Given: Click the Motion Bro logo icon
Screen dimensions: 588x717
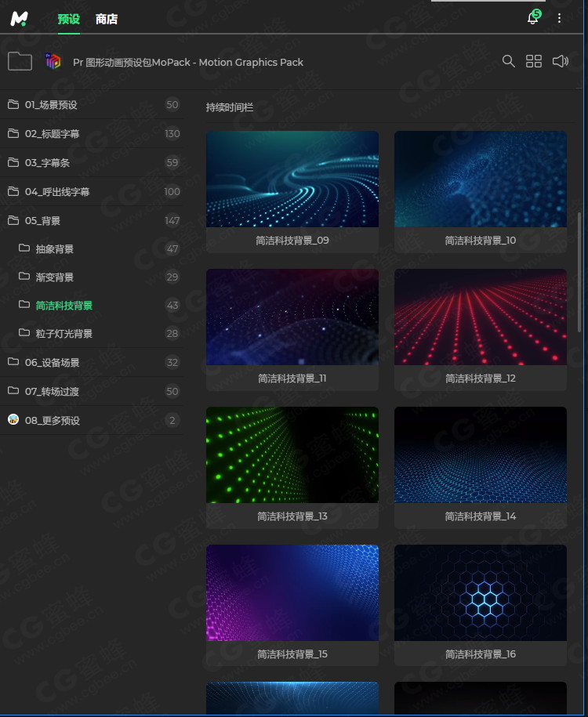Looking at the screenshot, I should (20, 19).
